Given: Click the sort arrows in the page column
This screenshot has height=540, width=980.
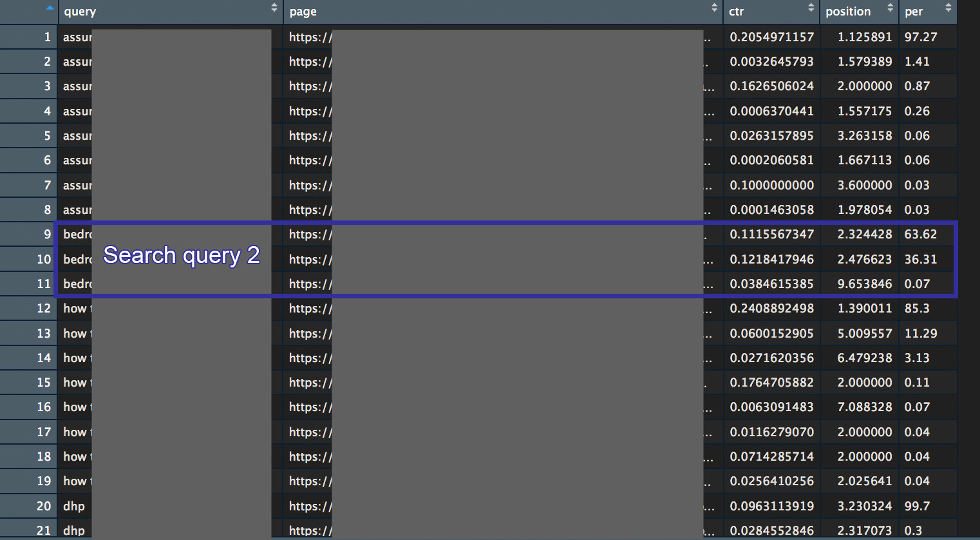Looking at the screenshot, I should click(714, 8).
